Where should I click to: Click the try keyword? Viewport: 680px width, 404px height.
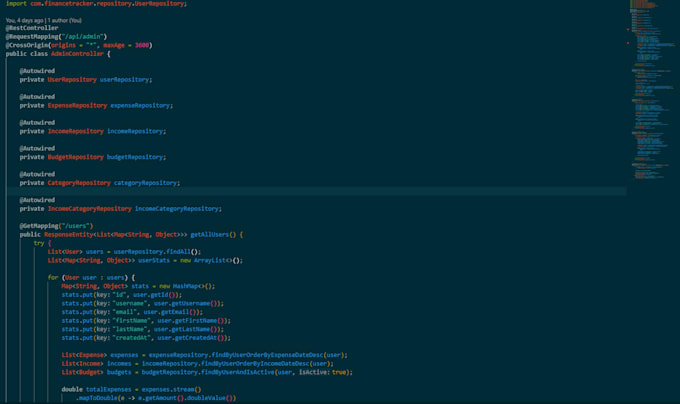pos(39,244)
